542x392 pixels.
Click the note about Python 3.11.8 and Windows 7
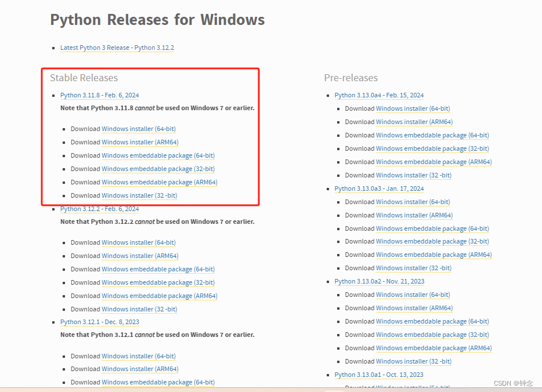157,108
